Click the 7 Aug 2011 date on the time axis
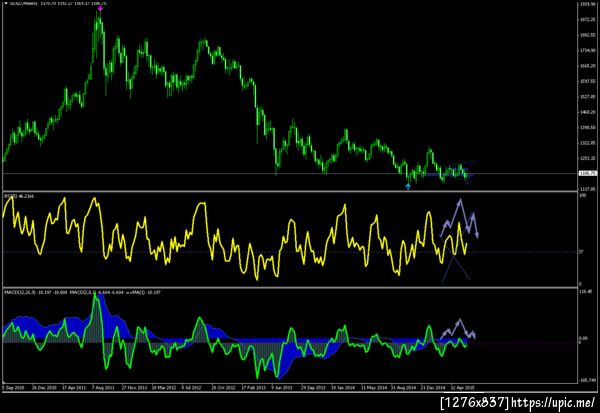The image size is (600, 413). tap(103, 388)
